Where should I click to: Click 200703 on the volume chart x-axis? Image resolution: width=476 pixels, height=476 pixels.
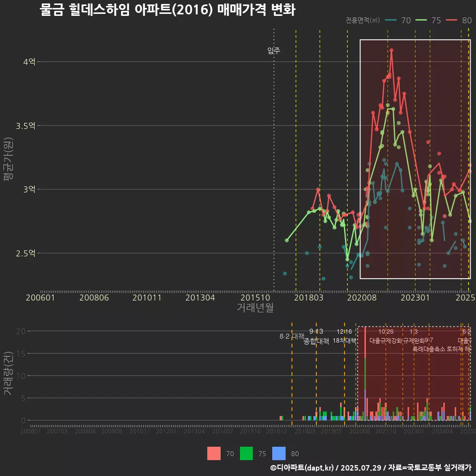pos(57,431)
